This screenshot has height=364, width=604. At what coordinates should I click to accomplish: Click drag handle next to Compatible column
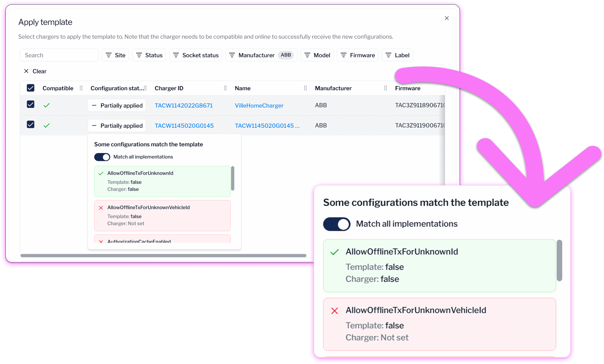click(x=81, y=88)
